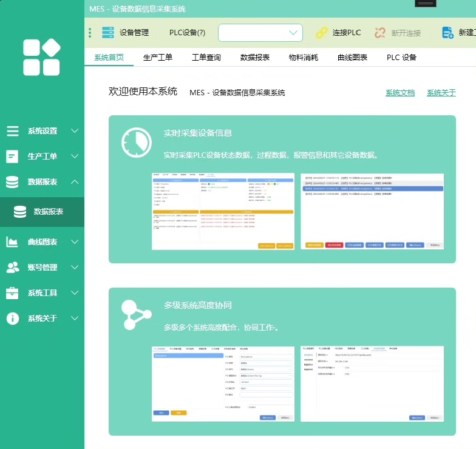This screenshot has height=449, width=476.
Task: Click the 新建 document icon in toolbar
Action: (447, 33)
